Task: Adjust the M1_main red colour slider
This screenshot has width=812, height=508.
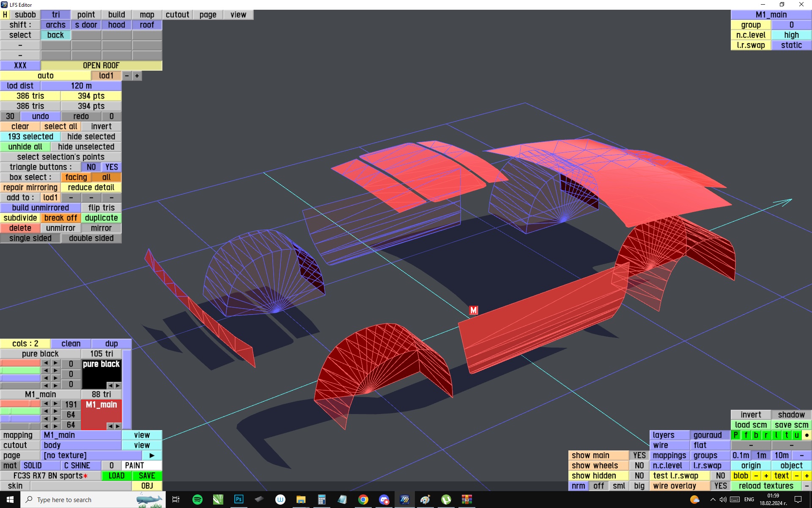Action: pos(20,404)
